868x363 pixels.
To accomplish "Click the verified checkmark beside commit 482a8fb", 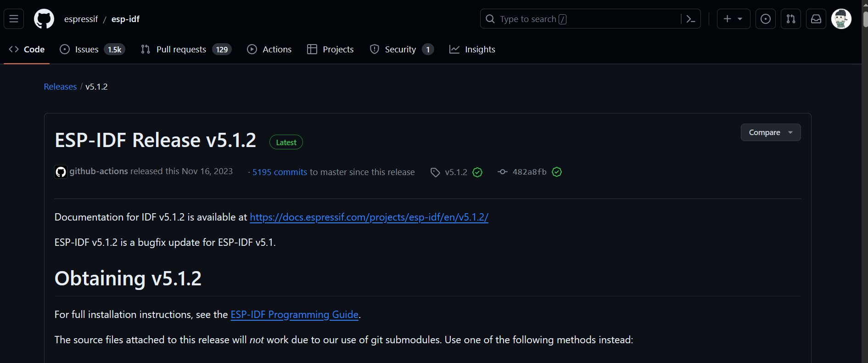I will (x=557, y=172).
